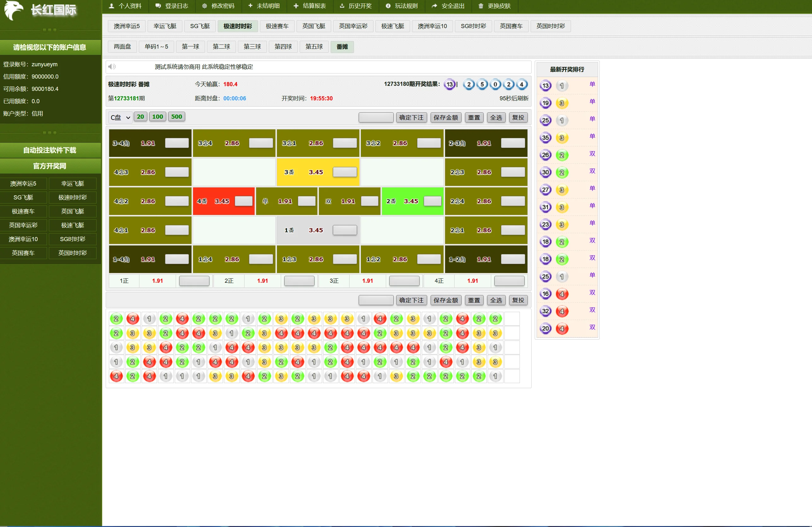
Task: Click the eagle logo of 长红国际
Action: coord(14,10)
